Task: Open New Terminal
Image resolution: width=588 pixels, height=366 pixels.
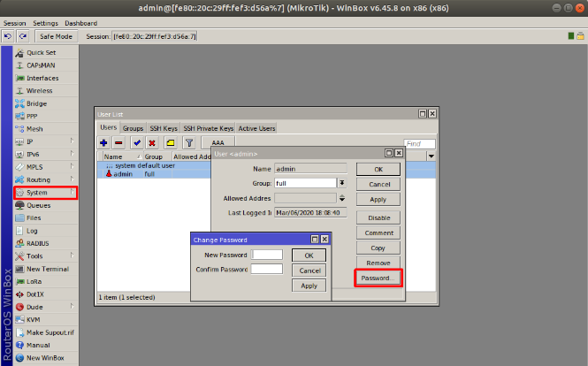Action: pos(46,269)
